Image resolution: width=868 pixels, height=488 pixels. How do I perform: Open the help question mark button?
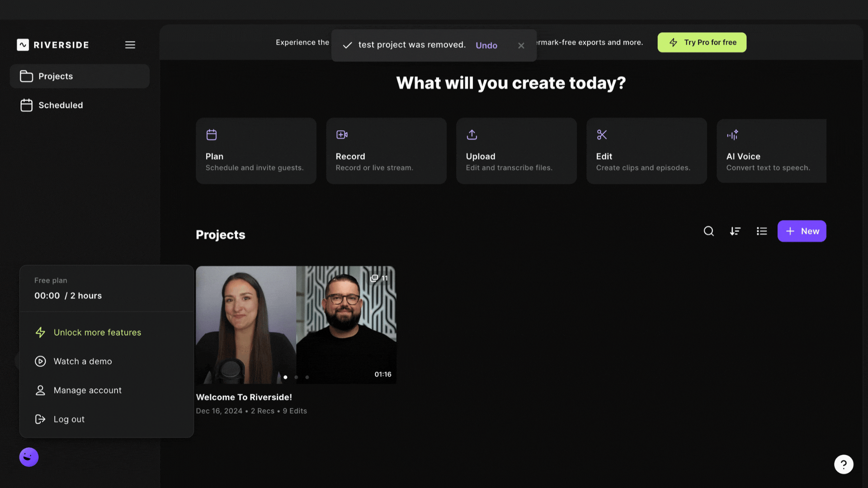pos(844,464)
